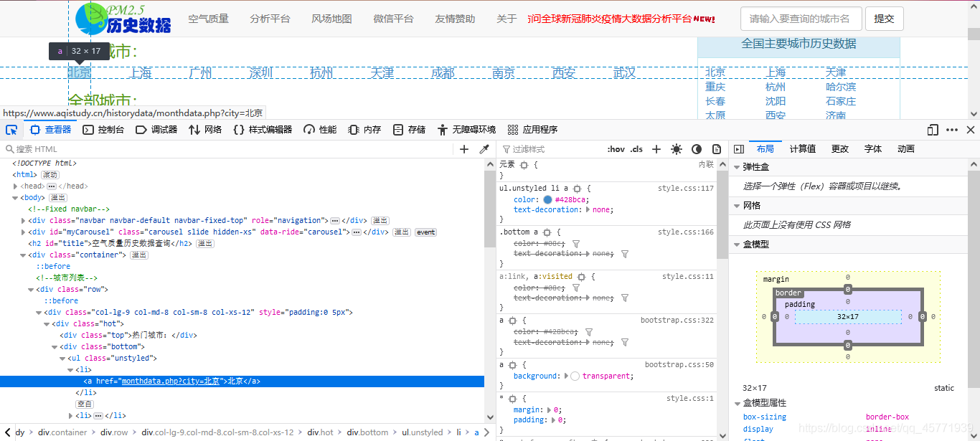Image resolution: width=980 pixels, height=441 pixels.
Task: Collapse the body element node
Action: [15, 198]
